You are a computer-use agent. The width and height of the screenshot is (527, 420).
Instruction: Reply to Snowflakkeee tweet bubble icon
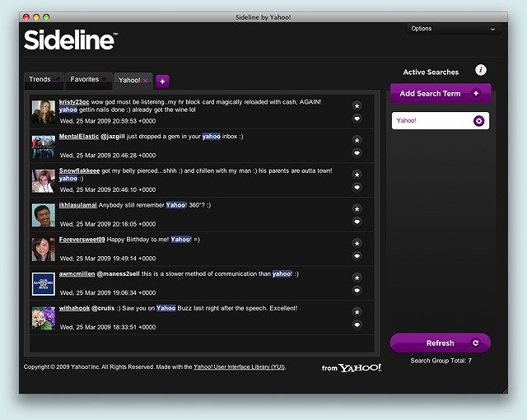357,187
